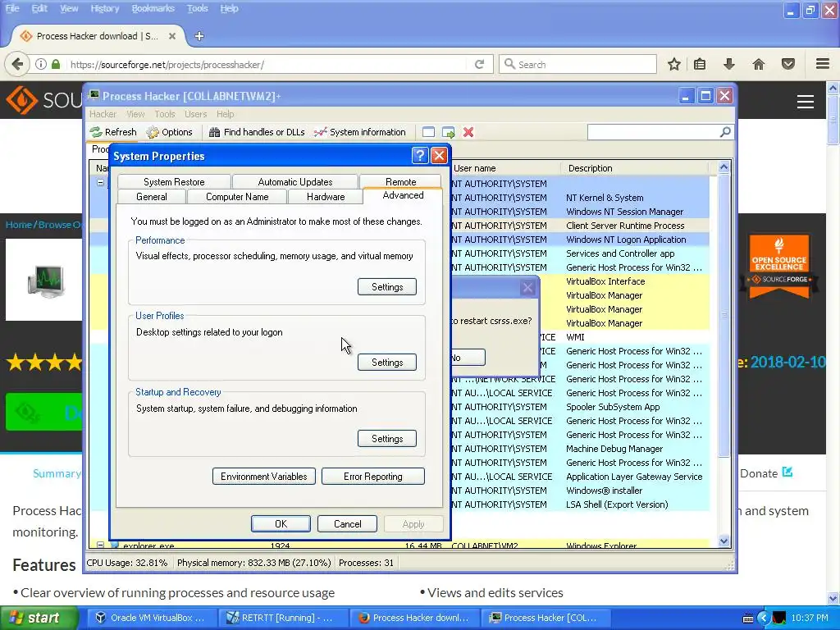
Task: Open Startup and Recovery Settings
Action: point(387,438)
